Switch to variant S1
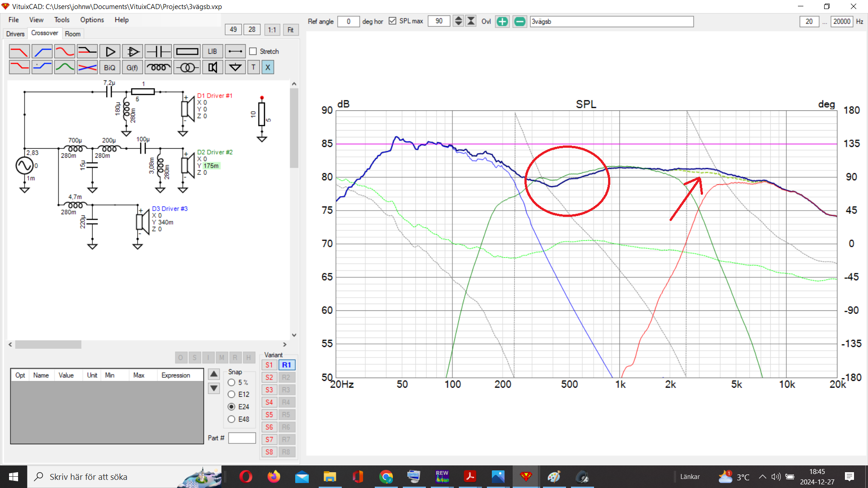 pyautogui.click(x=269, y=365)
